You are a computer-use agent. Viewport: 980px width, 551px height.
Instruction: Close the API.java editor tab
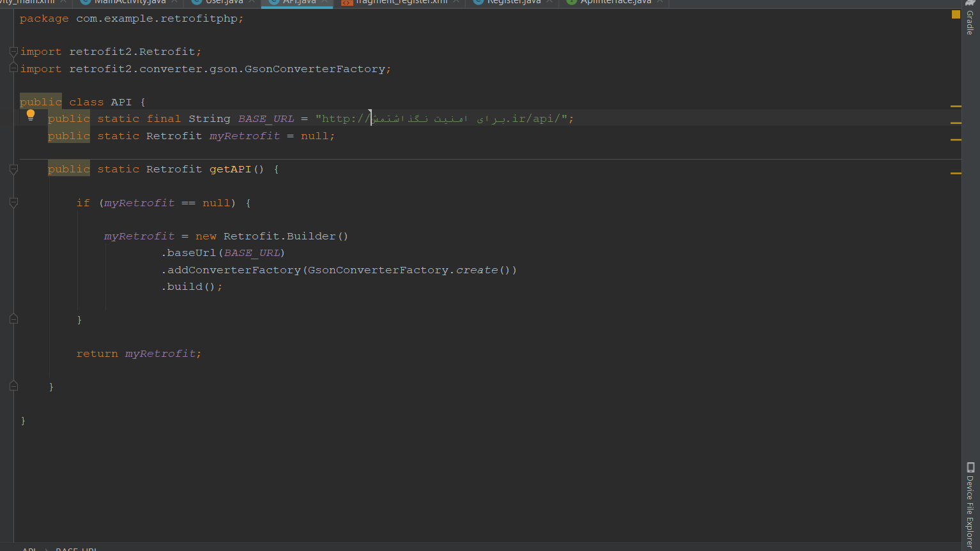[x=325, y=2]
